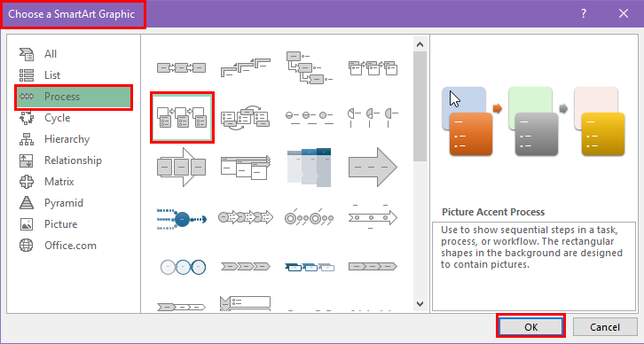Choose the outlined arrow with three boxes layout

182,167
